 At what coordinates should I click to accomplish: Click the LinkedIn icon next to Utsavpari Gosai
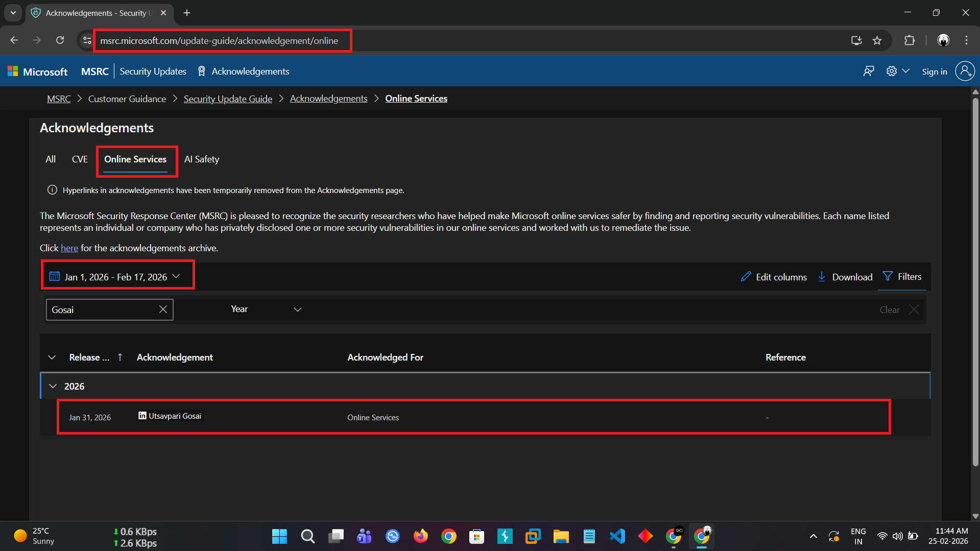coord(142,416)
